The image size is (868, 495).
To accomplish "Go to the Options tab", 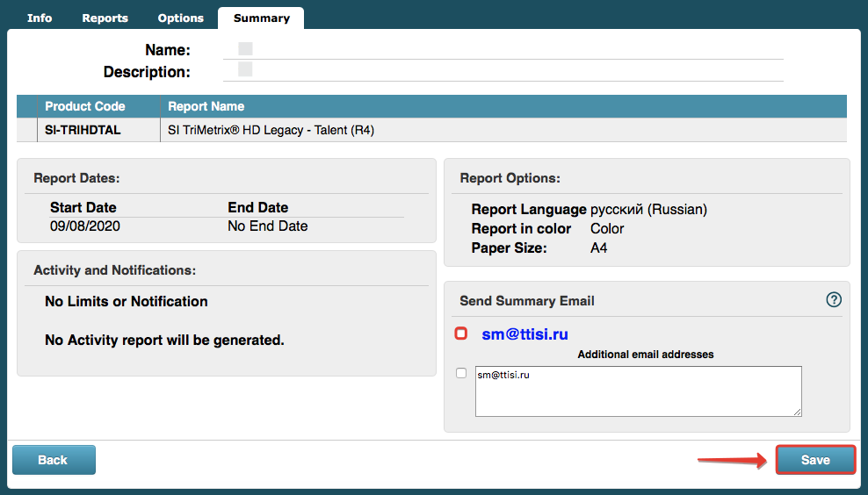I will [x=180, y=18].
